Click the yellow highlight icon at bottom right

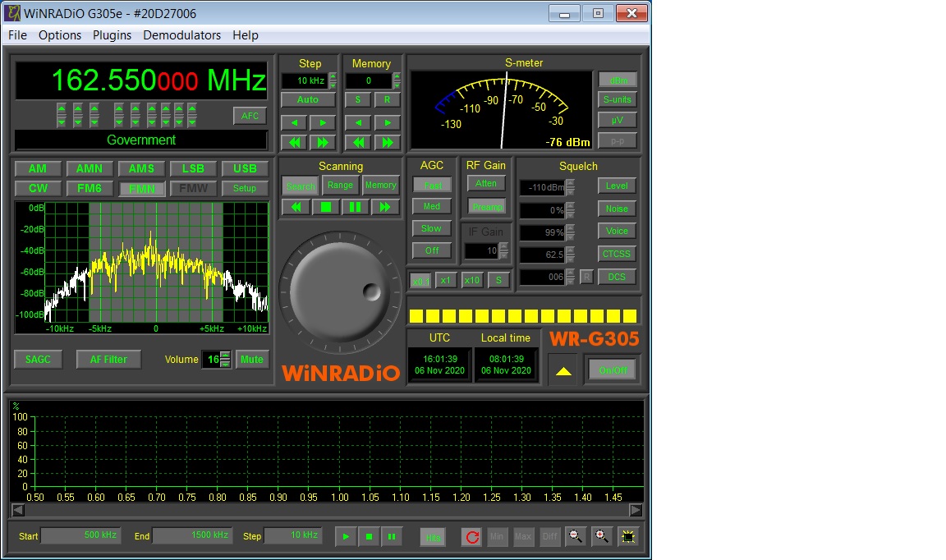[x=628, y=537]
